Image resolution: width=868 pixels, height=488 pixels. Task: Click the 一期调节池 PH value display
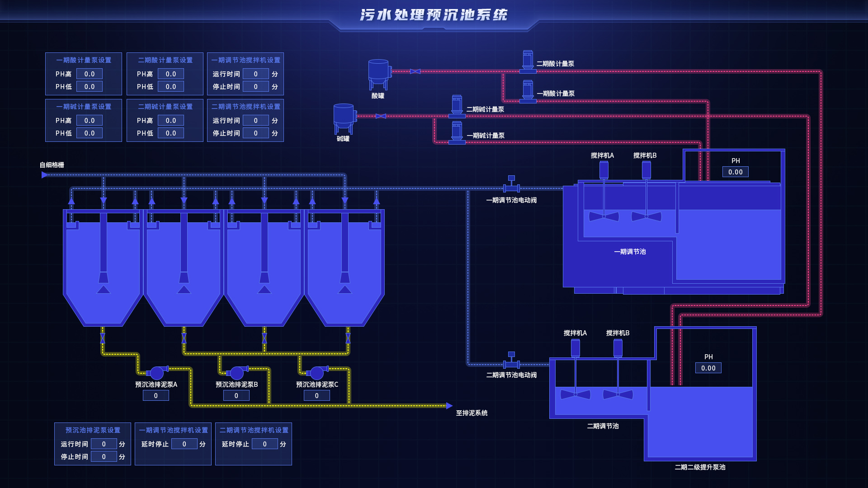pyautogui.click(x=735, y=172)
